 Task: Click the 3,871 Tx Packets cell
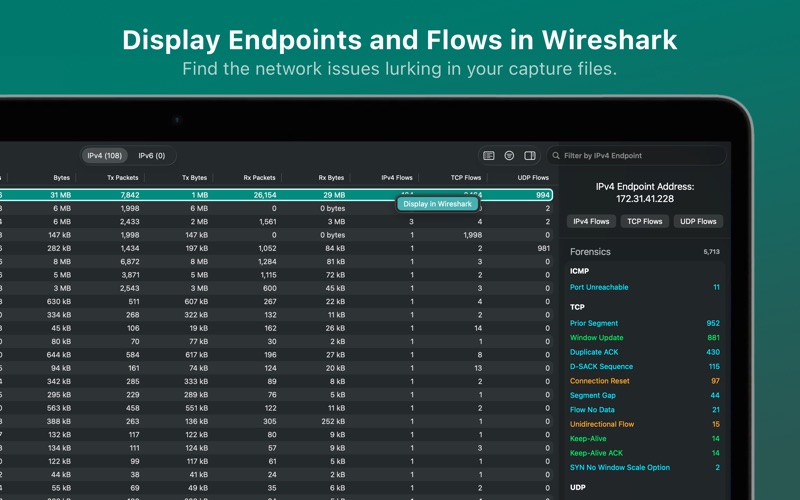(130, 275)
